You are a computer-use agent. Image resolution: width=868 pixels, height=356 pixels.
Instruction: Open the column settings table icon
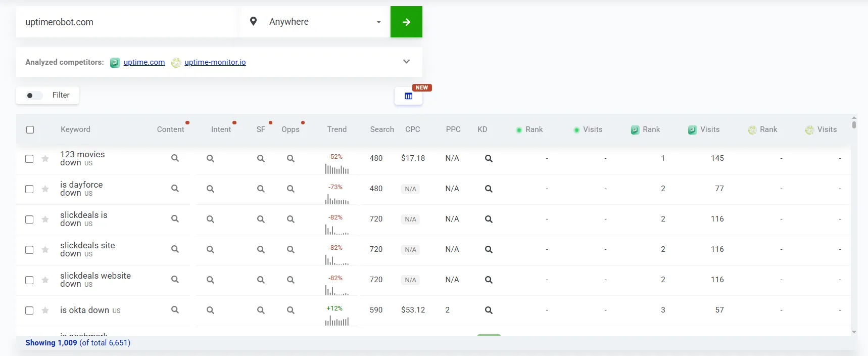pos(408,96)
